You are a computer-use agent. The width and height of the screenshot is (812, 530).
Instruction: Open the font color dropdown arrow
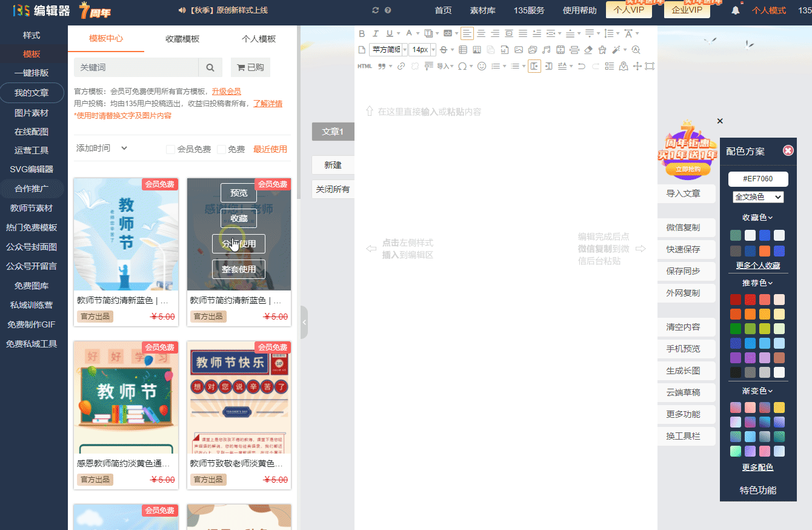[x=418, y=33]
